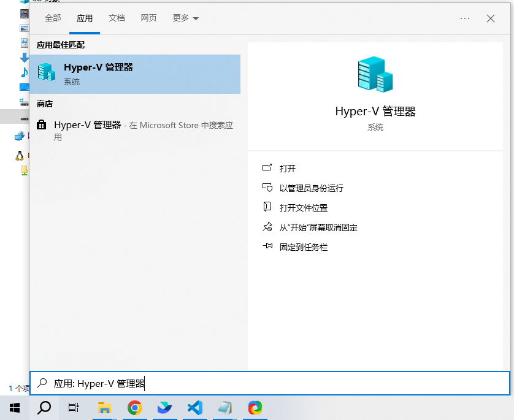Open the Windows Start menu
Screen dimensions: 514x420
pos(15,408)
